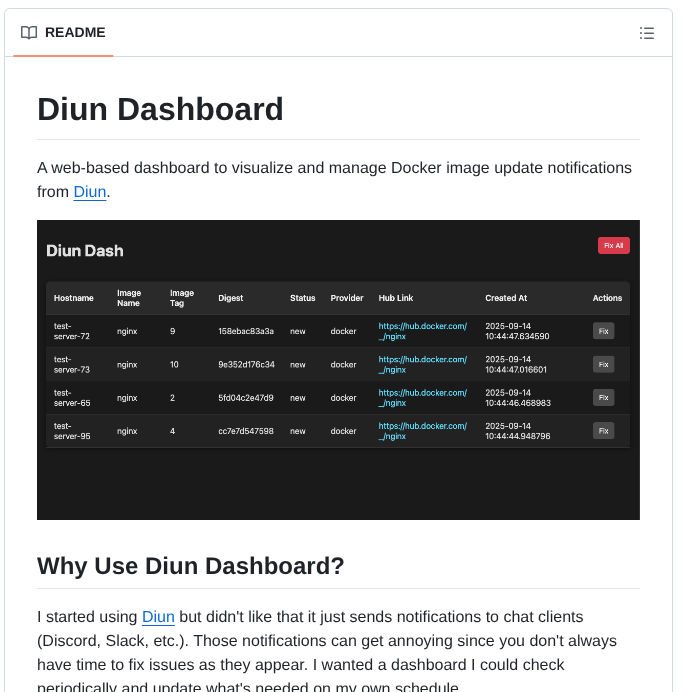Open the README outline icon
Image resolution: width=686 pixels, height=692 pixels.
(x=646, y=33)
